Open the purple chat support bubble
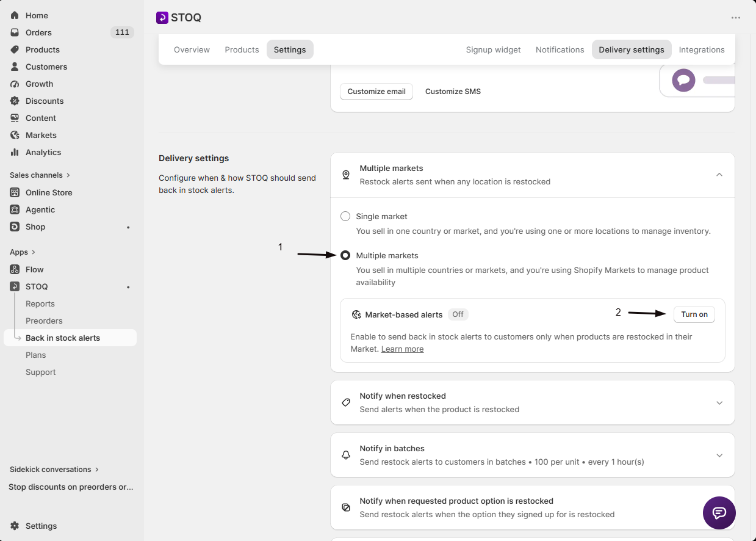Screen dimensions: 756x541 pos(719,513)
